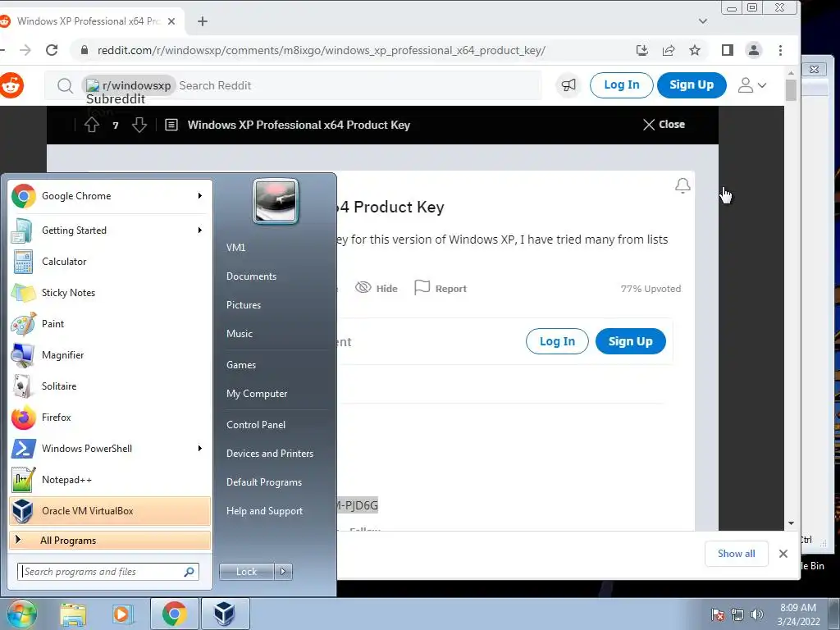Image resolution: width=840 pixels, height=630 pixels.
Task: Click Show all in downloads bar
Action: tap(736, 554)
